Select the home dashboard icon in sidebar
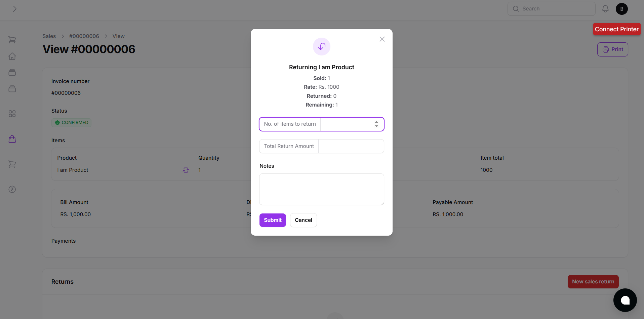644x319 pixels. tap(12, 56)
